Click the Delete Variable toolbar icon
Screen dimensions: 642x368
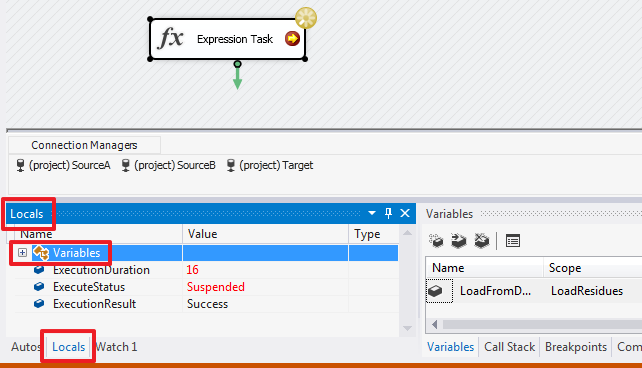pos(482,241)
